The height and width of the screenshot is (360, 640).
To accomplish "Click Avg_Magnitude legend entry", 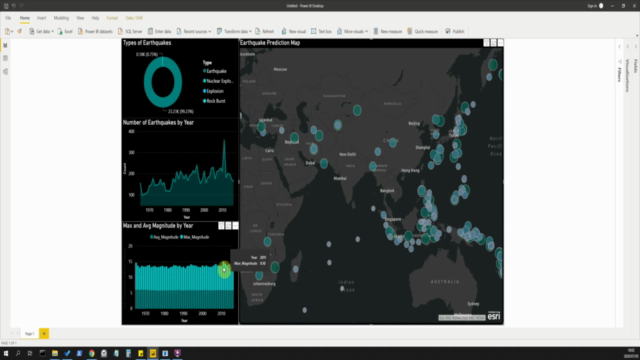I will click(x=164, y=237).
